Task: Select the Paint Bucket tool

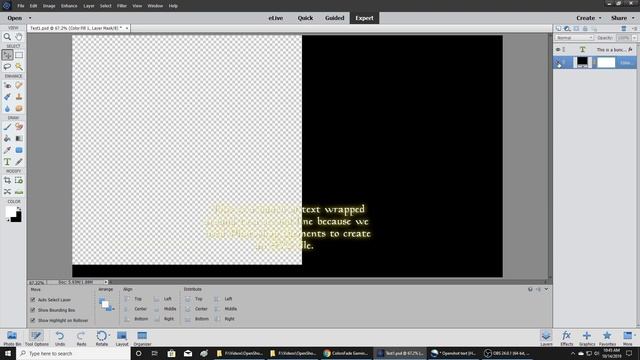Action: point(7,138)
